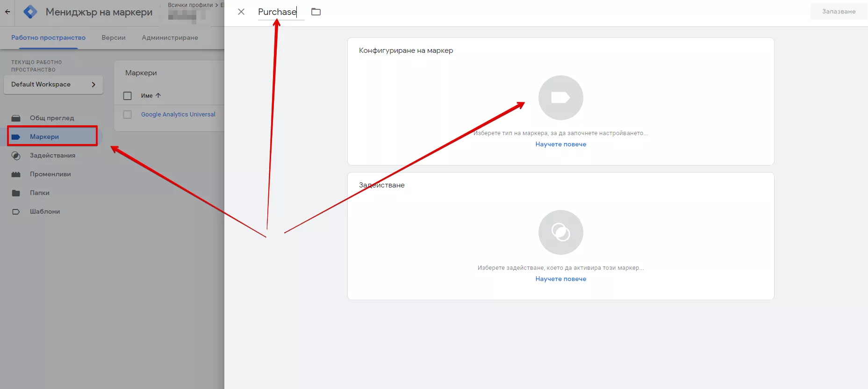Open Шаблони in the sidebar
Viewport: 868px width, 389px height.
[45, 211]
